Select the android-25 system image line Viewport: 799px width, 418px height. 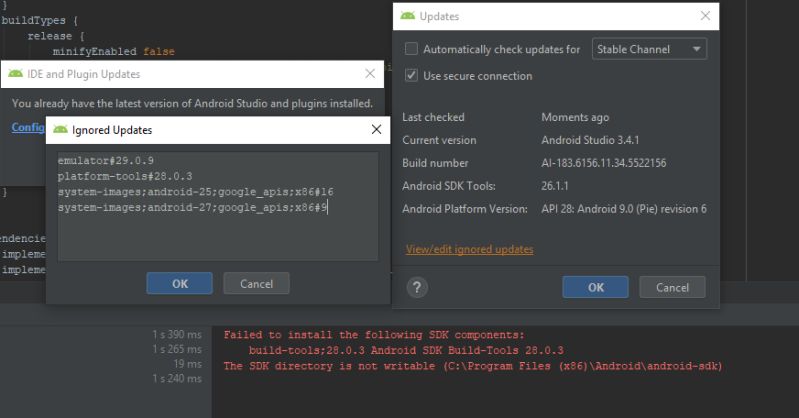[196, 192]
